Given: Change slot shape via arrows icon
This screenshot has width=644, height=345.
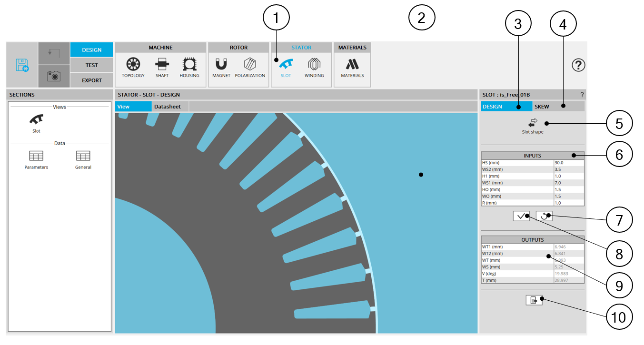Looking at the screenshot, I should point(533,123).
